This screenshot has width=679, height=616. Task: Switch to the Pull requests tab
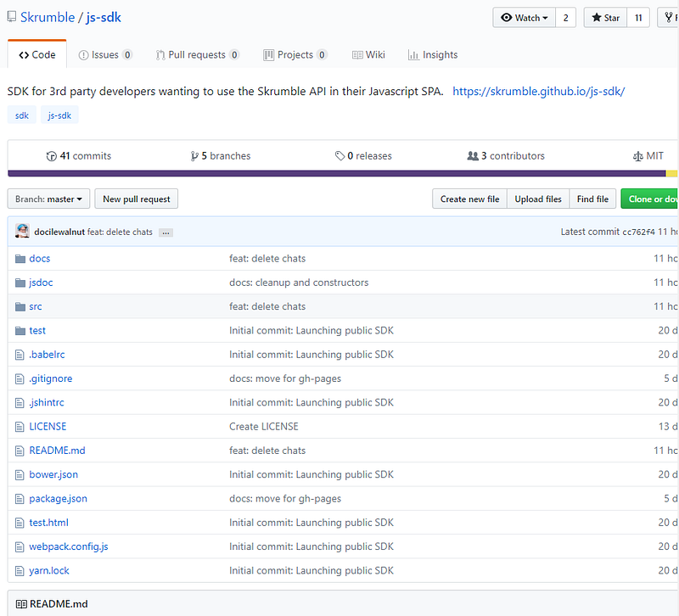pyautogui.click(x=198, y=54)
